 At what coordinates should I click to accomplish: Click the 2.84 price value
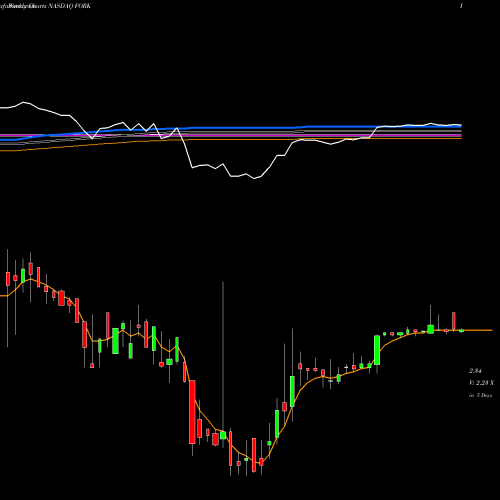[x=475, y=371]
